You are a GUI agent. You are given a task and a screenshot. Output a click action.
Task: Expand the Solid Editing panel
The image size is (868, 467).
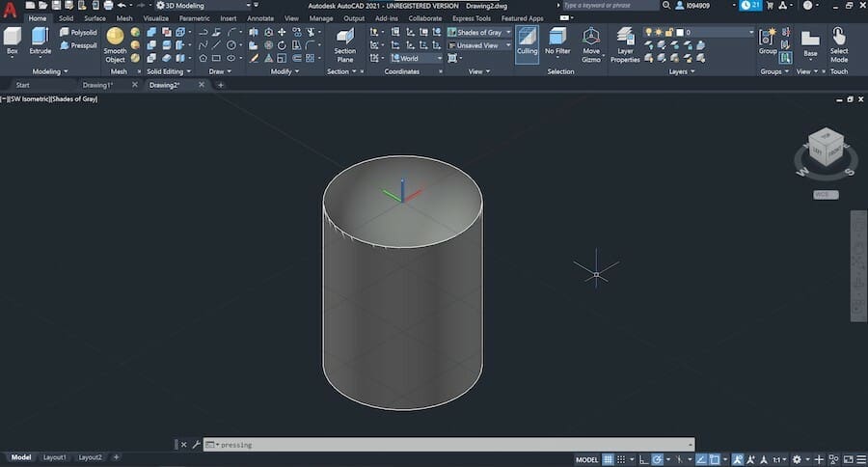pyautogui.click(x=169, y=71)
